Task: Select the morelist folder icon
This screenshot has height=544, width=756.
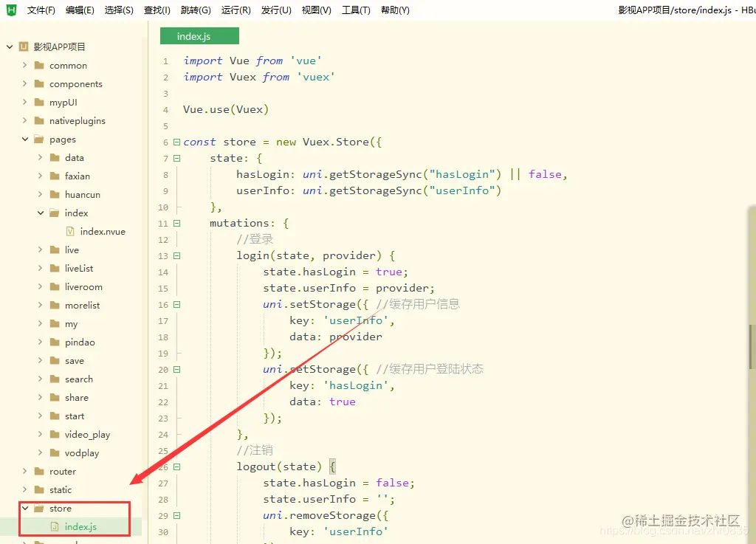Action: (x=55, y=305)
